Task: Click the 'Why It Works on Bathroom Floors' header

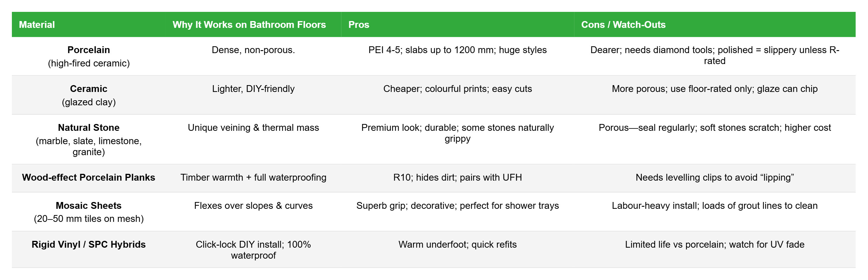Action: click(249, 25)
